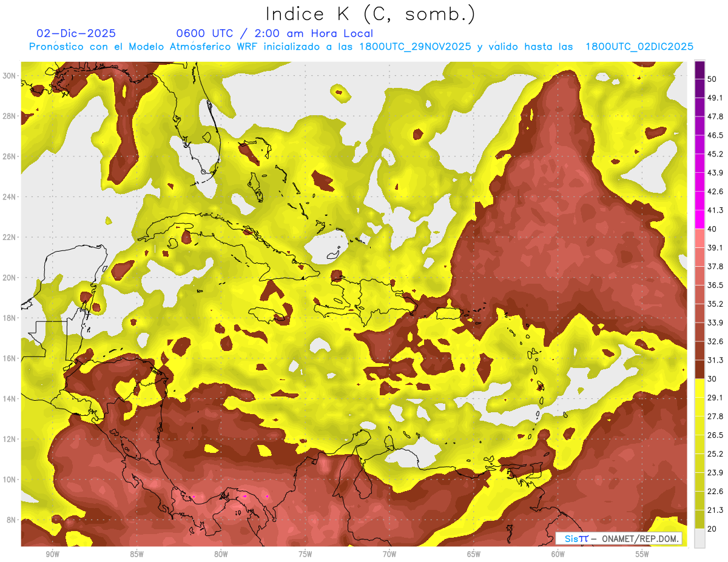Click the color scale value '23.9'
The image size is (728, 562).
pyautogui.click(x=715, y=472)
